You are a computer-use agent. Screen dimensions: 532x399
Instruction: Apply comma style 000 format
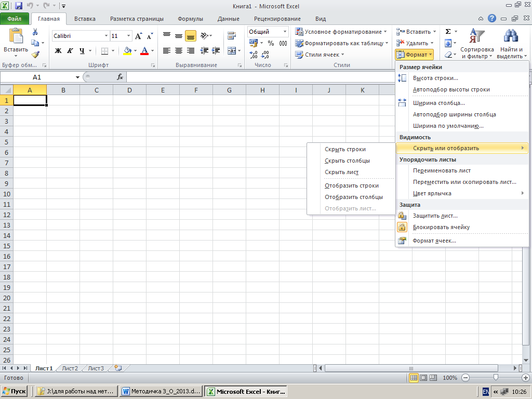[x=283, y=43]
